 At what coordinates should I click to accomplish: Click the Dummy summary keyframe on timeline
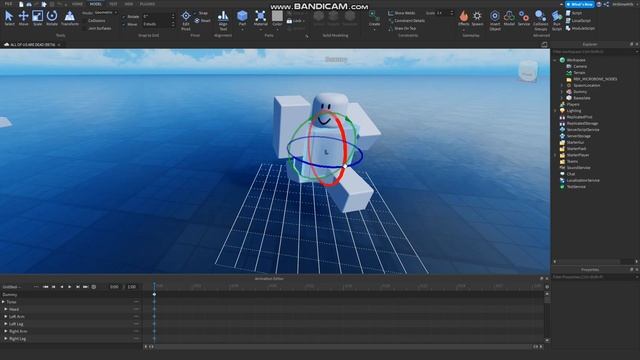point(154,294)
